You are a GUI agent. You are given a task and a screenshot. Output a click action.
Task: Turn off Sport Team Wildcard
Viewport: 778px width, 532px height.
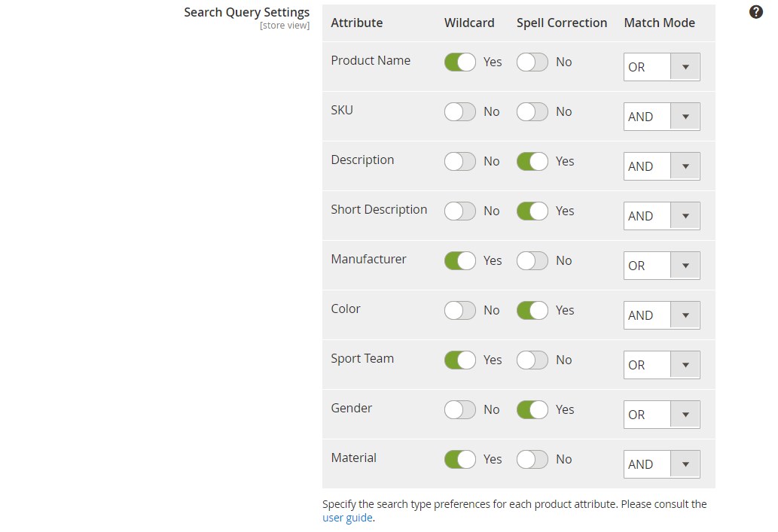click(x=460, y=360)
